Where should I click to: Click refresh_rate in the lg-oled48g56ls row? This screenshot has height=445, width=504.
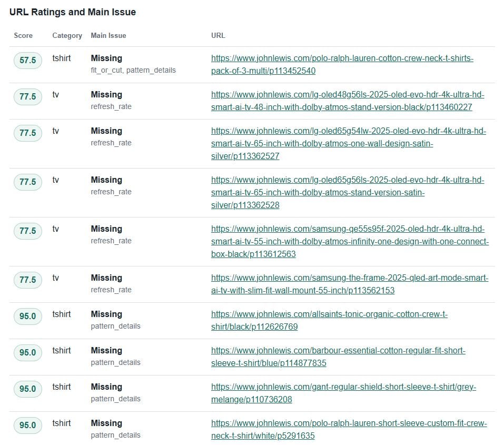coord(111,106)
